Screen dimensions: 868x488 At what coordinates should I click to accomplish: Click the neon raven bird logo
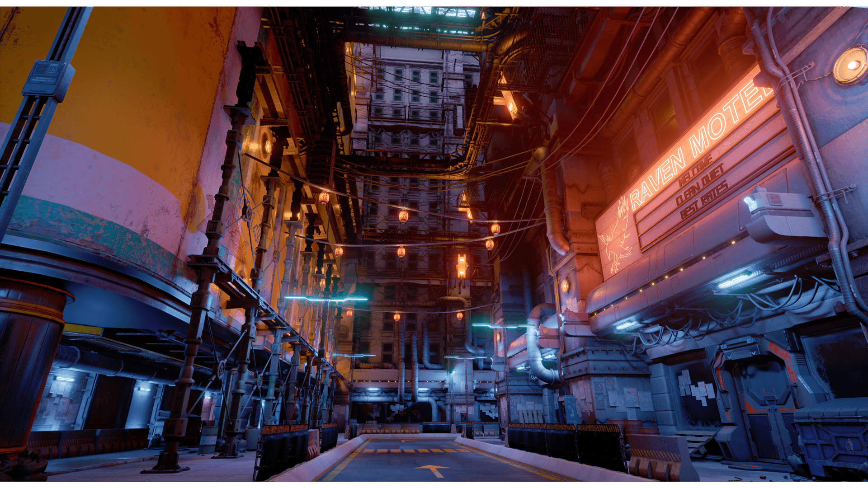[615, 236]
